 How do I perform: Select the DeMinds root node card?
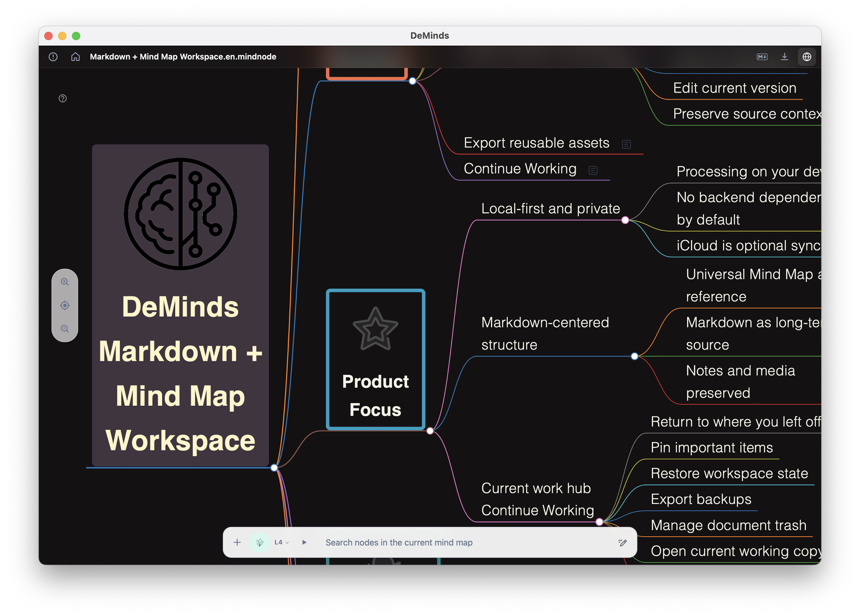click(181, 305)
